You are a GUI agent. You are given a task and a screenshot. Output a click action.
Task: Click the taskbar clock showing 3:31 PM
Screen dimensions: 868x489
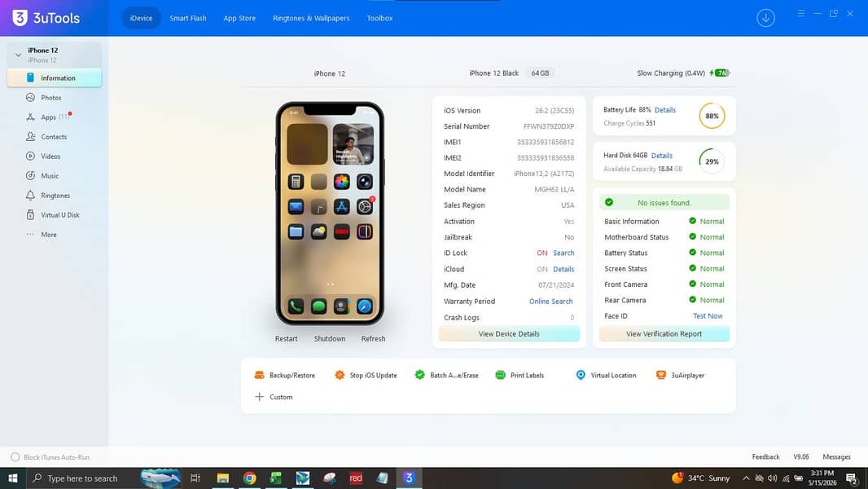pyautogui.click(x=822, y=478)
